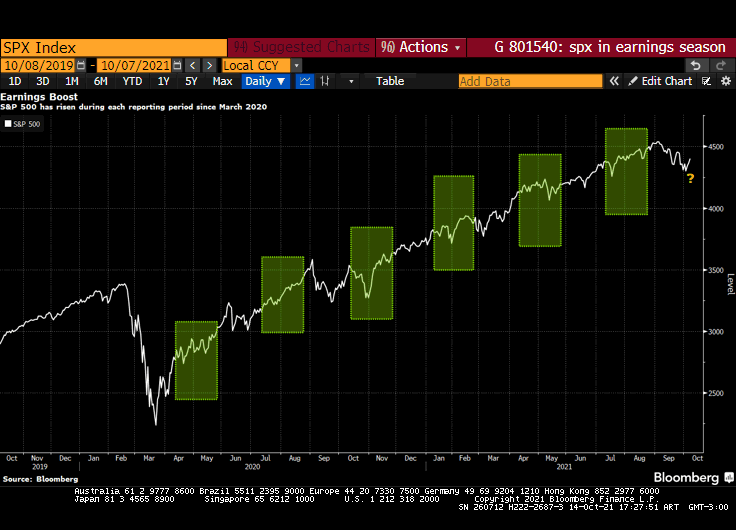Open Suggested Charts menu
The width and height of the screenshot is (736, 530).
click(302, 47)
